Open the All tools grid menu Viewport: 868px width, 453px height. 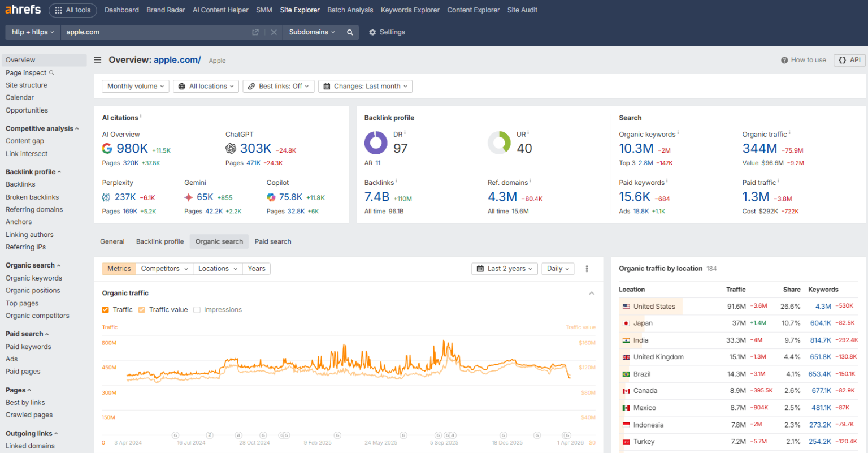pyautogui.click(x=73, y=10)
